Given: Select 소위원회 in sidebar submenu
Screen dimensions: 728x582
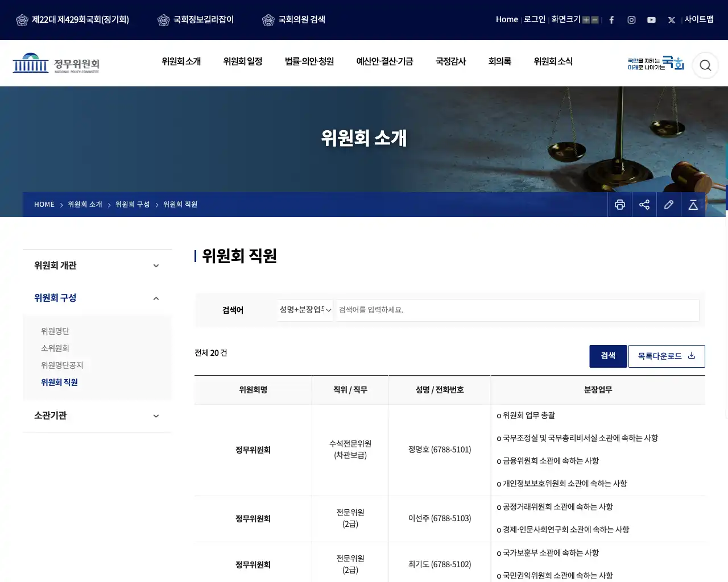Looking at the screenshot, I should pos(55,348).
